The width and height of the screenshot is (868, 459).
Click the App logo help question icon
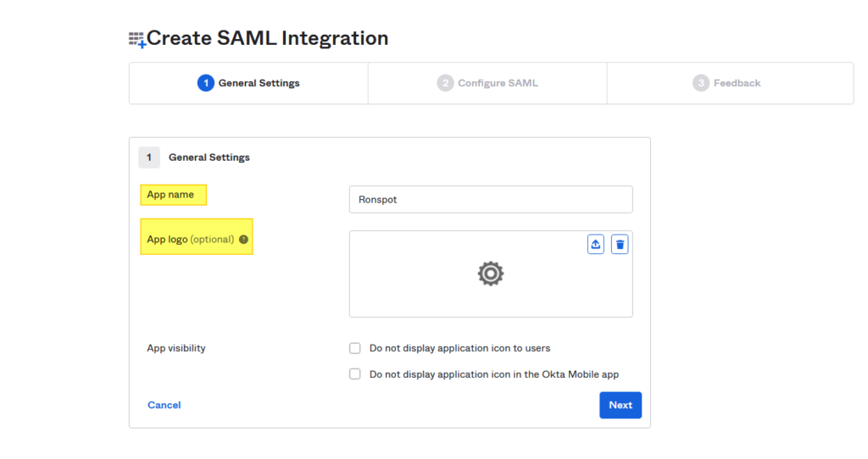click(243, 240)
